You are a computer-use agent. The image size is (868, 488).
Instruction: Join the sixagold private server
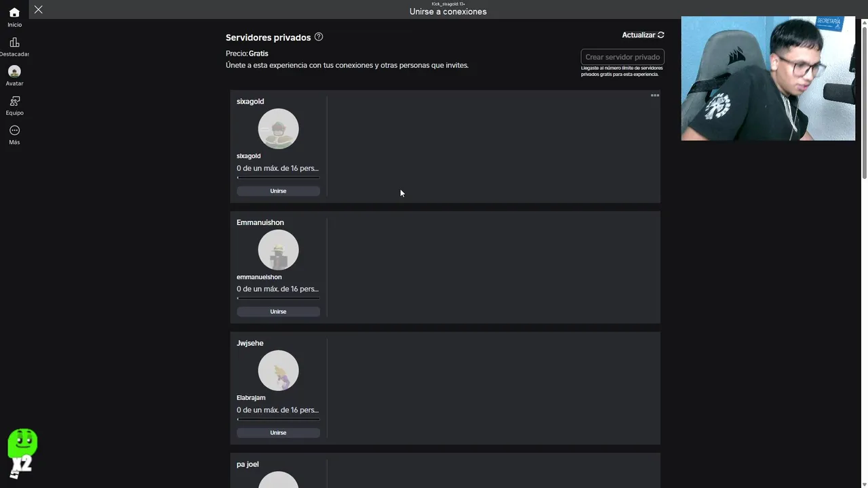click(x=278, y=191)
